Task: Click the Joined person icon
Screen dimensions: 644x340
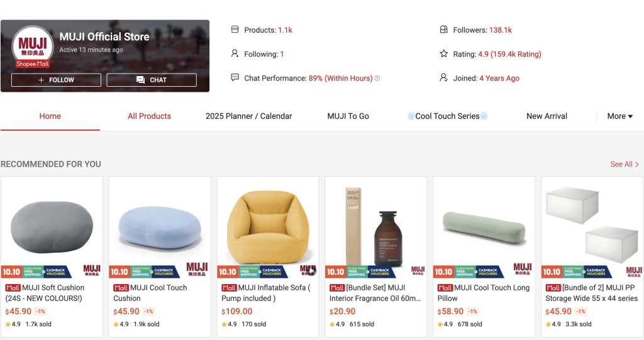Action: [444, 78]
